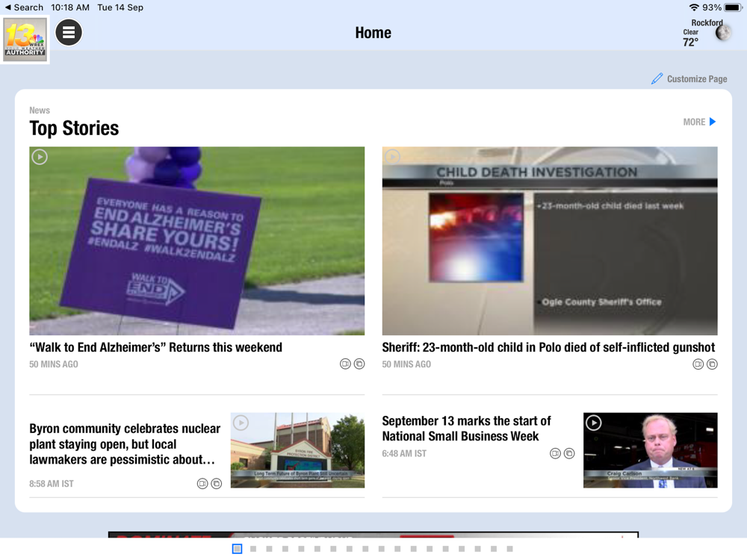The image size is (747, 560).
Task: Click gallery icon under Alzheimer's story
Action: click(360, 364)
